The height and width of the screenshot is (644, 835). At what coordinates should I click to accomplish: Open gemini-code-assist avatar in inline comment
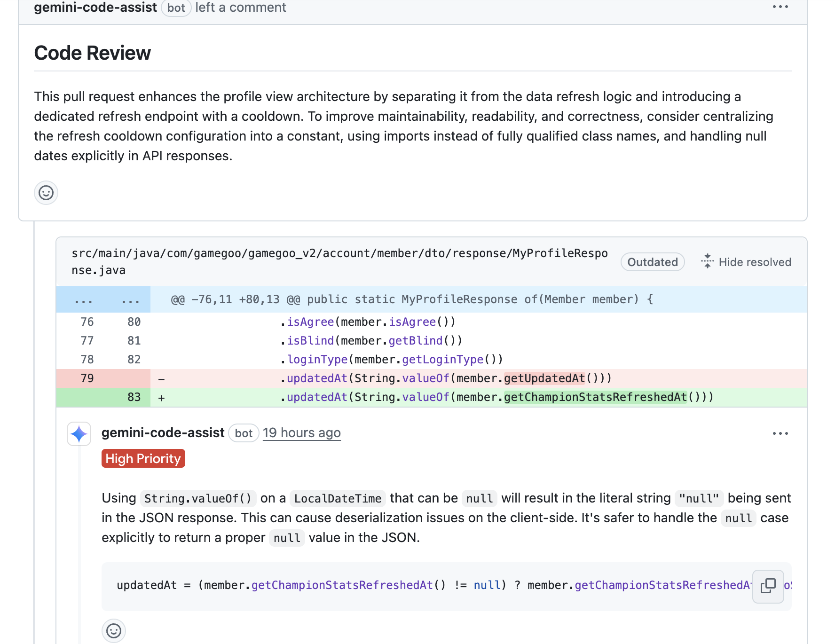pyautogui.click(x=79, y=433)
